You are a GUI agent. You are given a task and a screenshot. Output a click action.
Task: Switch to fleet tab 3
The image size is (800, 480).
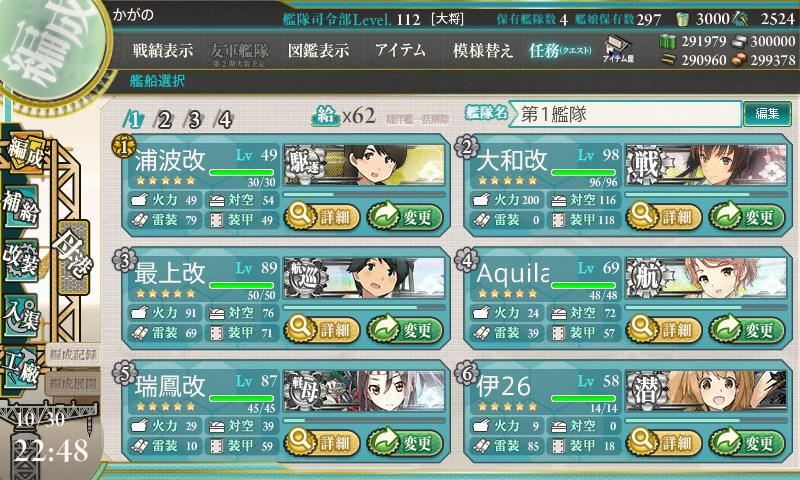click(x=194, y=120)
